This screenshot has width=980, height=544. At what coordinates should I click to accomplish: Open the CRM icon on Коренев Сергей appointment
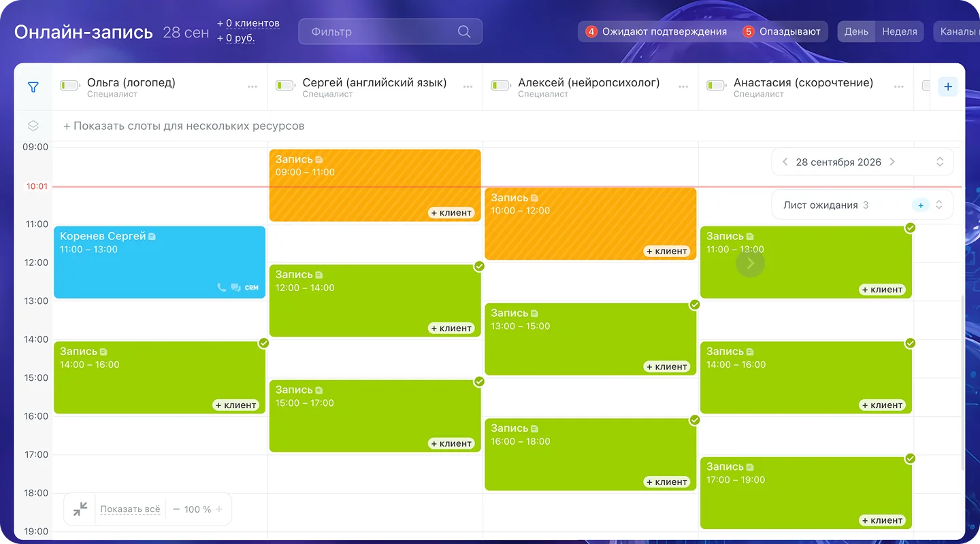pyautogui.click(x=252, y=288)
